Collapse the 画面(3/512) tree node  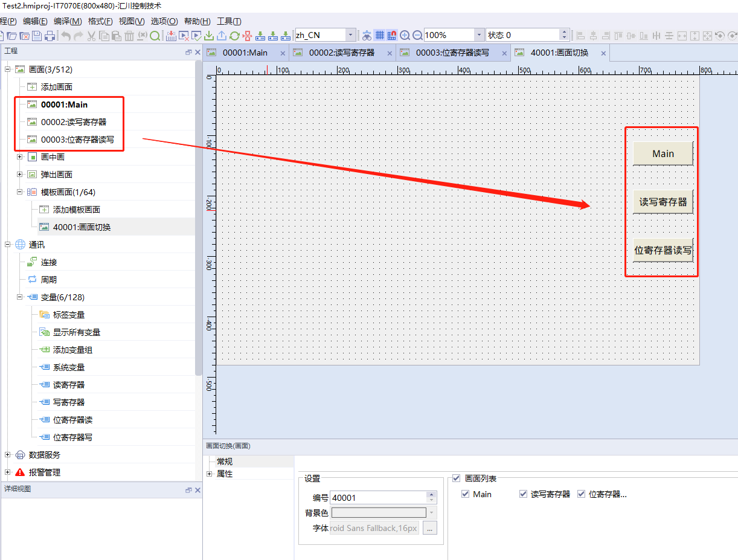(x=7, y=69)
